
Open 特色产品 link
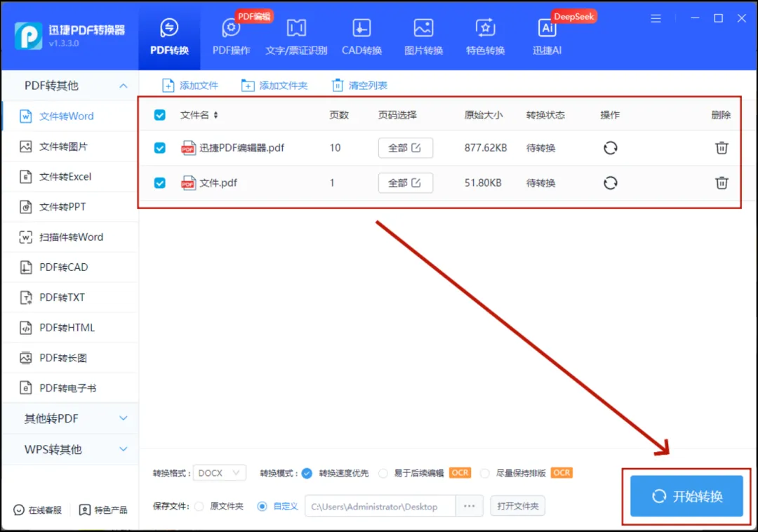pyautogui.click(x=103, y=510)
